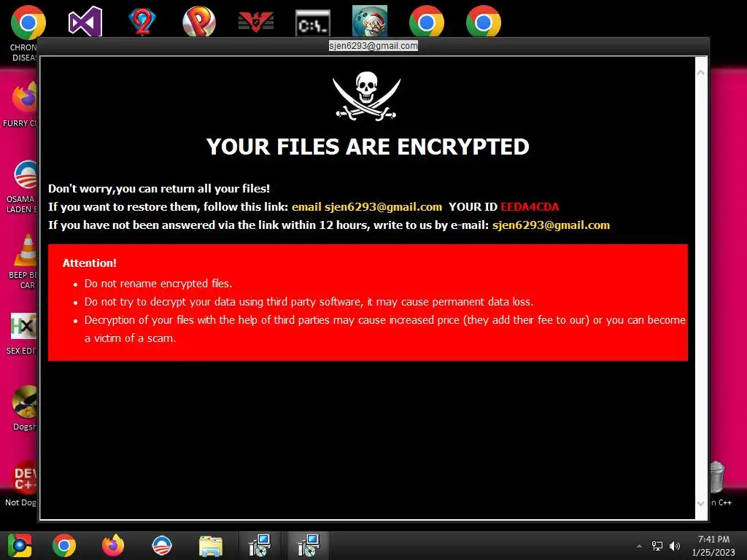
Task: Open the Furry Firefox desktop shortcut
Action: [25, 97]
